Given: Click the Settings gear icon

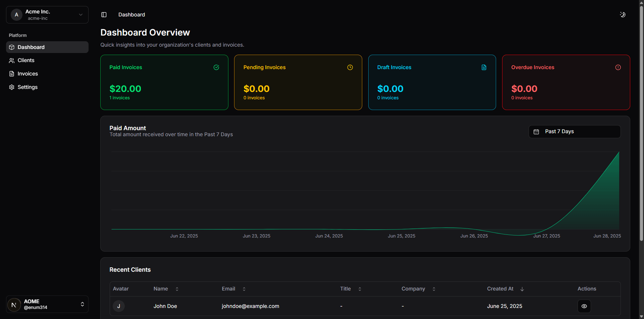Looking at the screenshot, I should pos(12,87).
